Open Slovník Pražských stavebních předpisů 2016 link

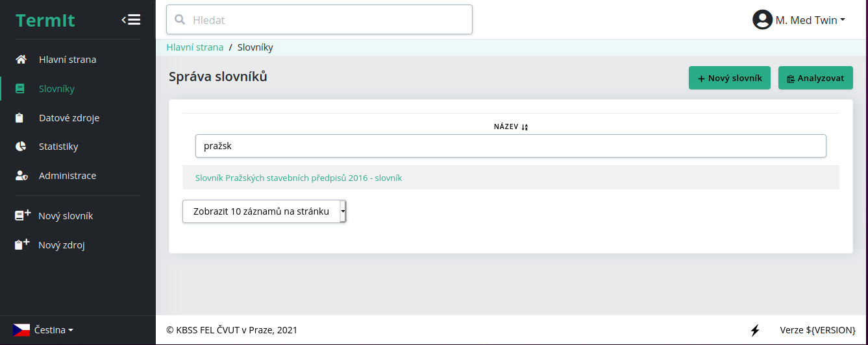(299, 178)
